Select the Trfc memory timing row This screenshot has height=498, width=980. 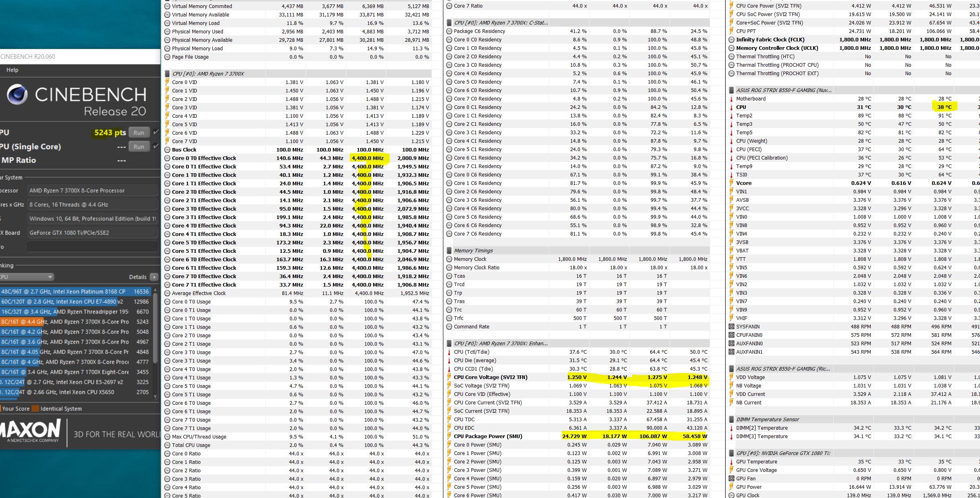point(577,318)
